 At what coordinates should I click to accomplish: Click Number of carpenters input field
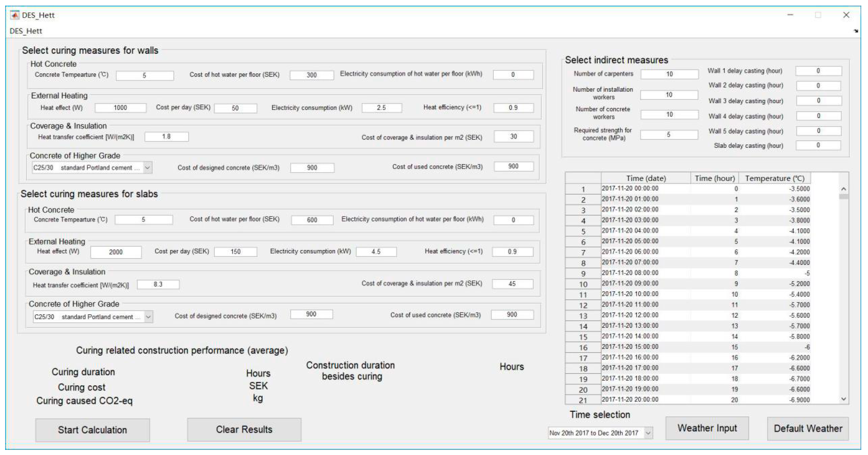coord(669,74)
